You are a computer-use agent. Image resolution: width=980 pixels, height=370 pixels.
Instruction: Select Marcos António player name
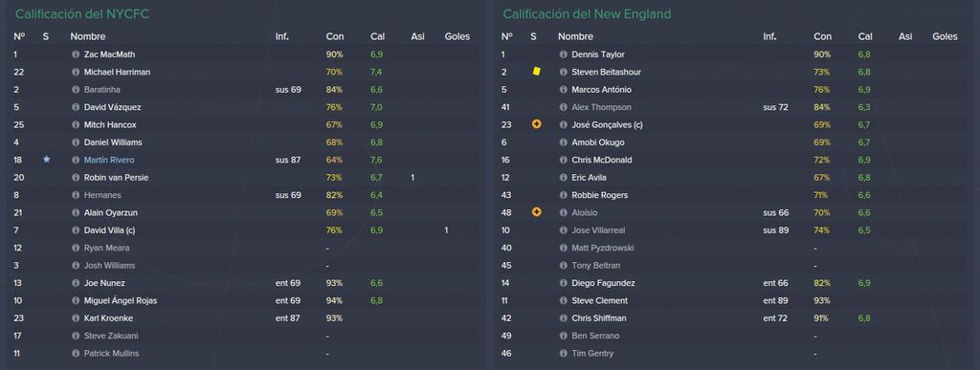click(x=601, y=89)
